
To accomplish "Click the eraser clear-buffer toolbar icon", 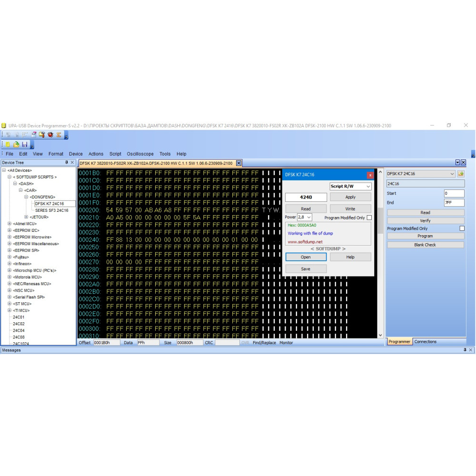I will (x=34, y=135).
